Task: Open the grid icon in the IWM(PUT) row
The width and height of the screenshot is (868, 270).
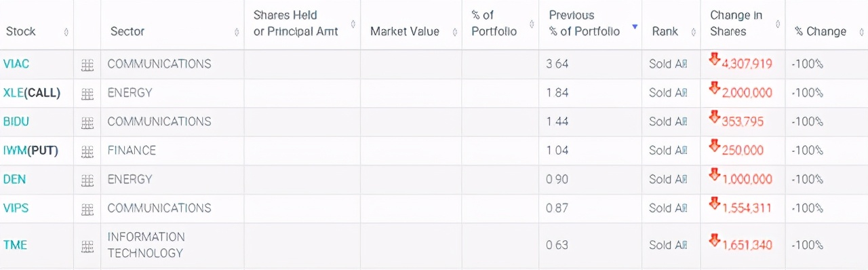Action: (87, 151)
